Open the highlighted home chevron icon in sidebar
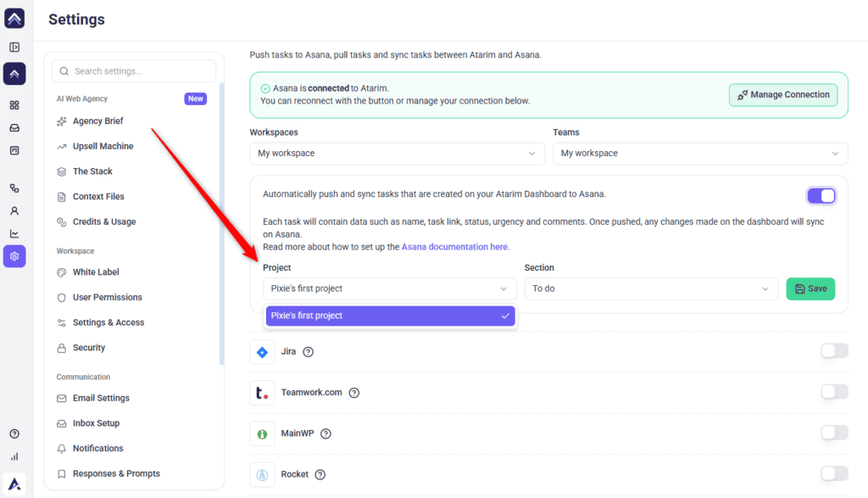 click(x=14, y=73)
